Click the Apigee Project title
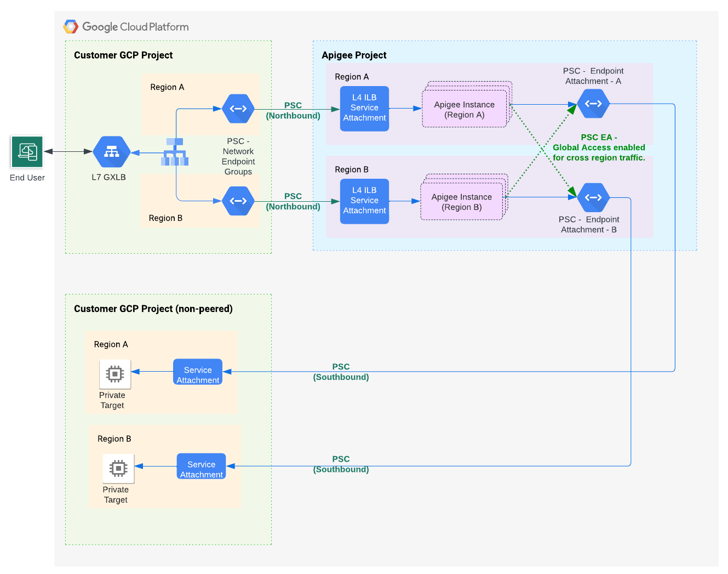The width and height of the screenshot is (728, 574). tap(354, 55)
